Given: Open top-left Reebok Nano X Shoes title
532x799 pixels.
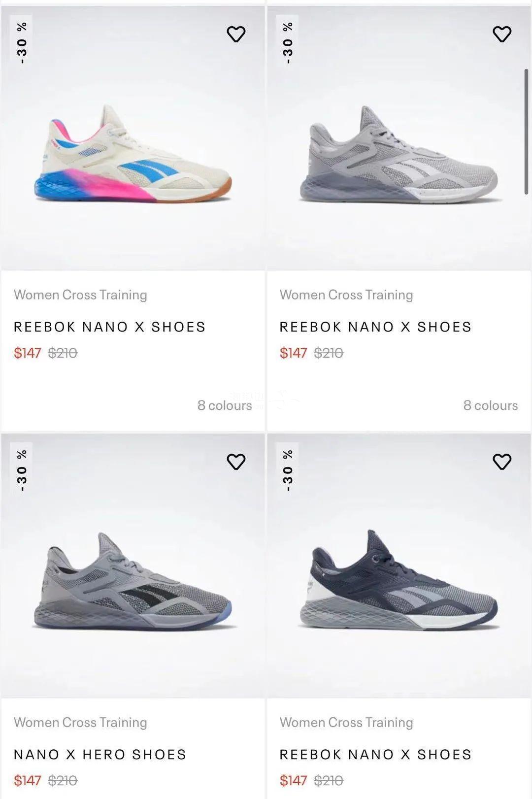Looking at the screenshot, I should point(109,327).
